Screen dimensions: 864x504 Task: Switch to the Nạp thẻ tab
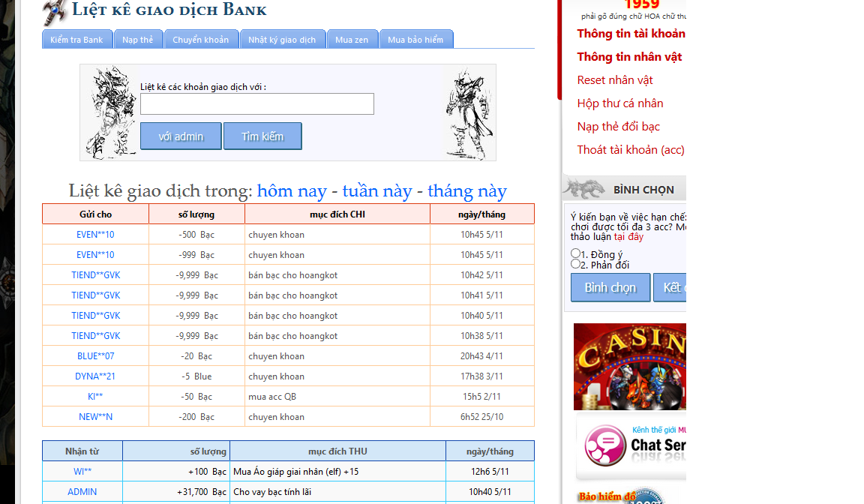click(x=138, y=40)
